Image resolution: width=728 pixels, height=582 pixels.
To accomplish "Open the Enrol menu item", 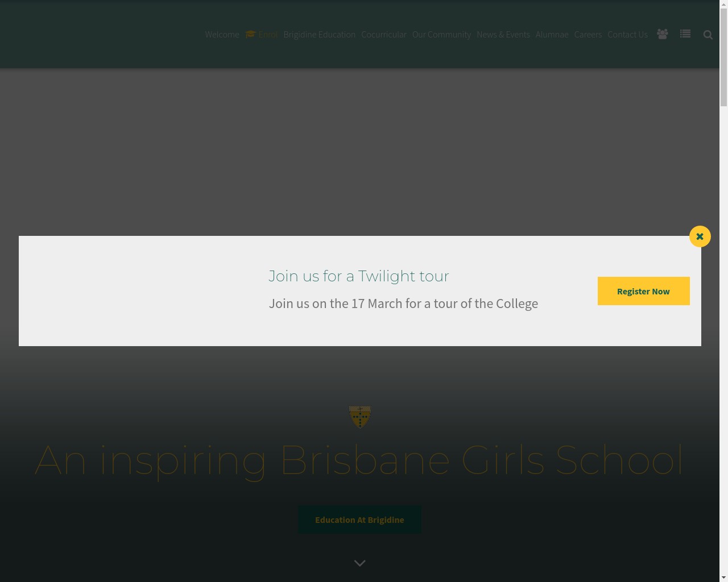I will coord(262,35).
